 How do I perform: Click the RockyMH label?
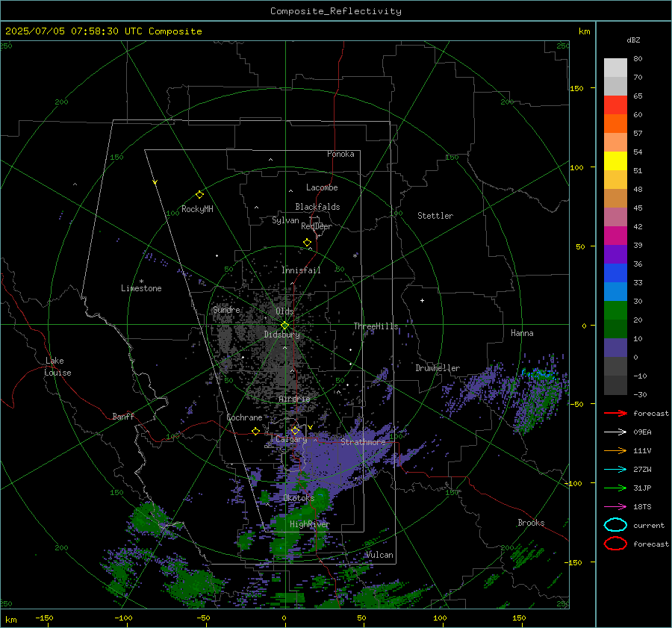(x=197, y=209)
